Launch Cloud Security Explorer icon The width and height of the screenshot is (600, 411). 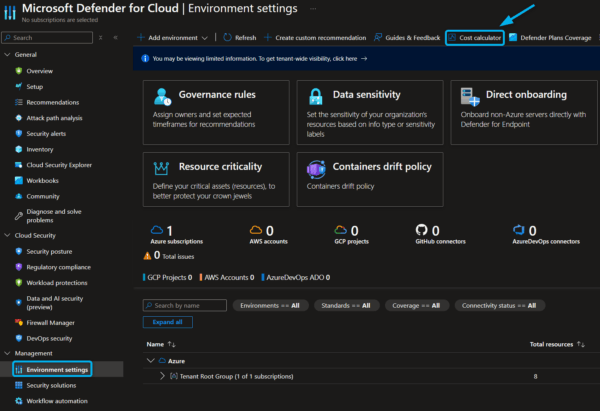(x=18, y=165)
